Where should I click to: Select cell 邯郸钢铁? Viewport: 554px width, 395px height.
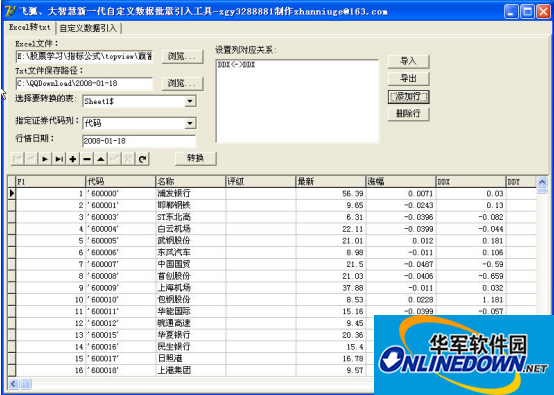[x=190, y=205]
